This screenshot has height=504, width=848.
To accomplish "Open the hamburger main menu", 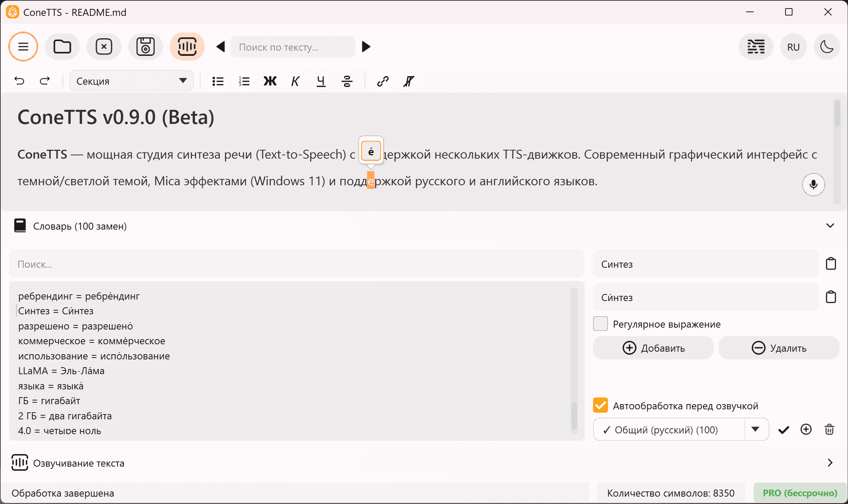I will [23, 47].
